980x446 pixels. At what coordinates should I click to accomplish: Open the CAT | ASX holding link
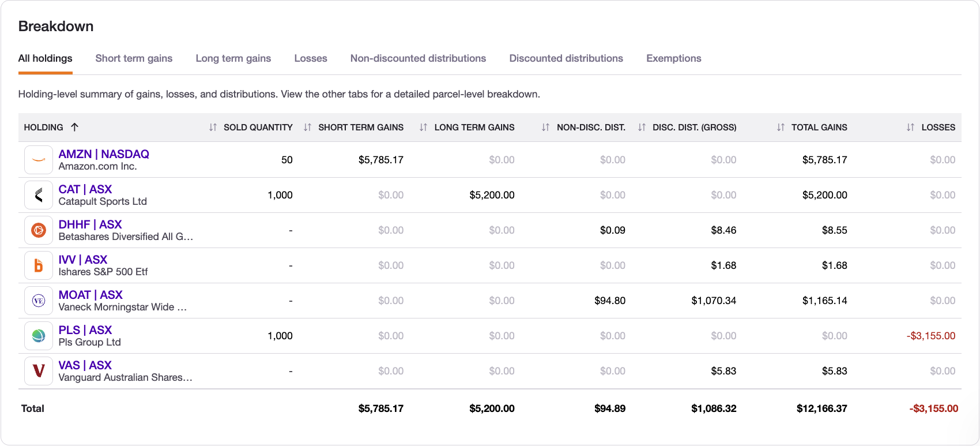click(85, 189)
